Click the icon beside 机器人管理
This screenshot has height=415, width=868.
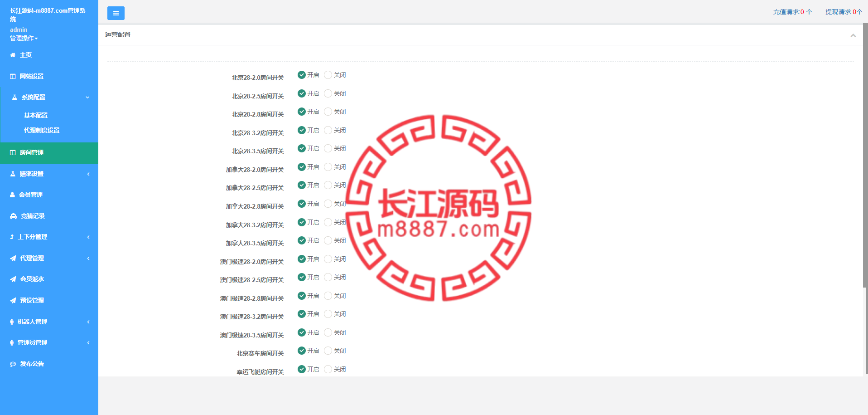coord(12,322)
